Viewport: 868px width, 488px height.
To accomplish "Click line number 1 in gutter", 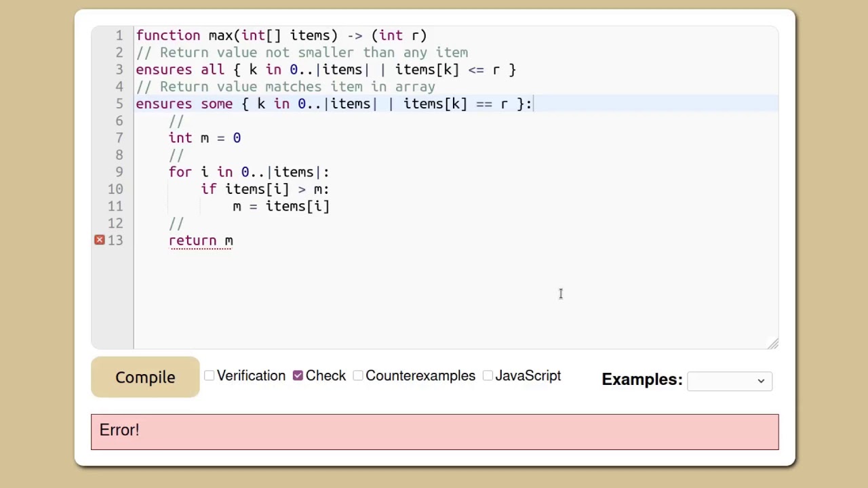I will click(119, 35).
